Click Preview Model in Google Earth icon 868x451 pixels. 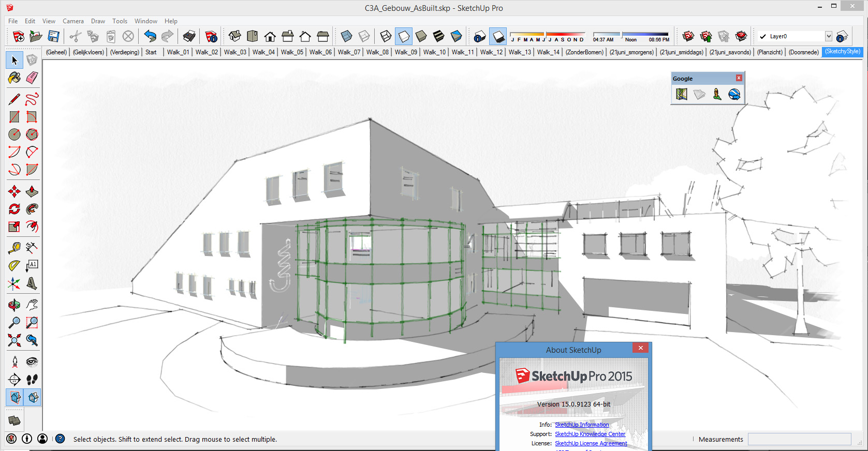pos(734,94)
